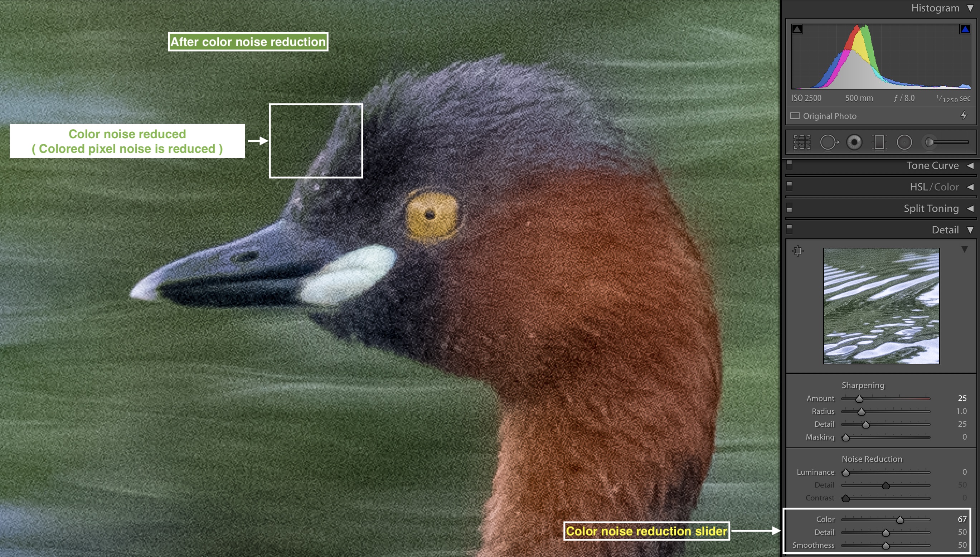
Task: Toggle the before/after original photo view
Action: click(796, 115)
